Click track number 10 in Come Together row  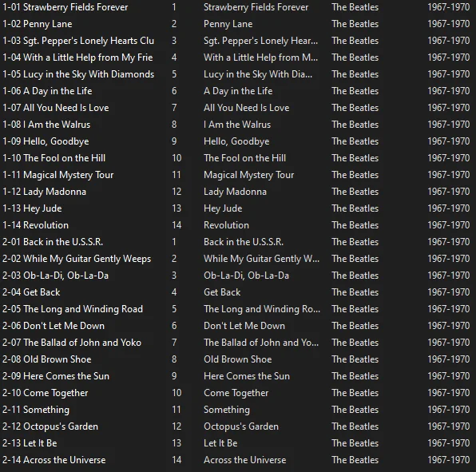177,393
